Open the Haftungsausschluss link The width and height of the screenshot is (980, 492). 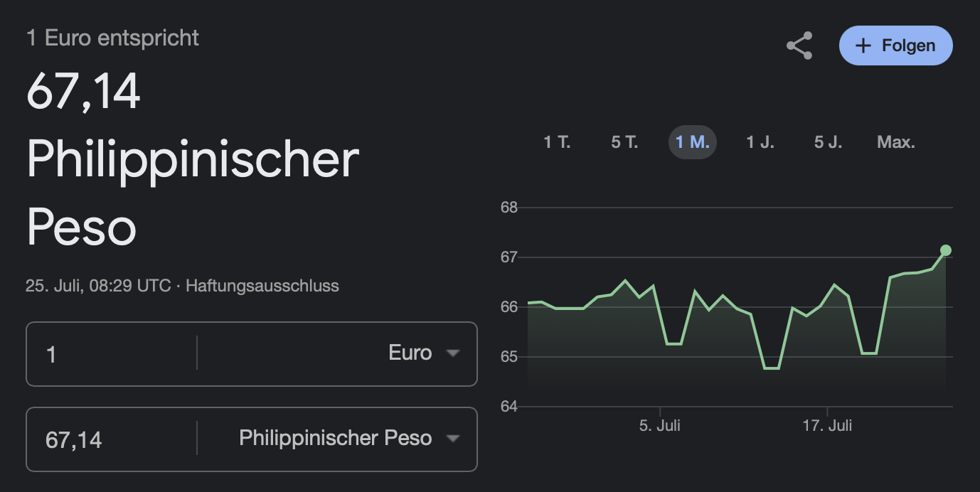pyautogui.click(x=262, y=286)
